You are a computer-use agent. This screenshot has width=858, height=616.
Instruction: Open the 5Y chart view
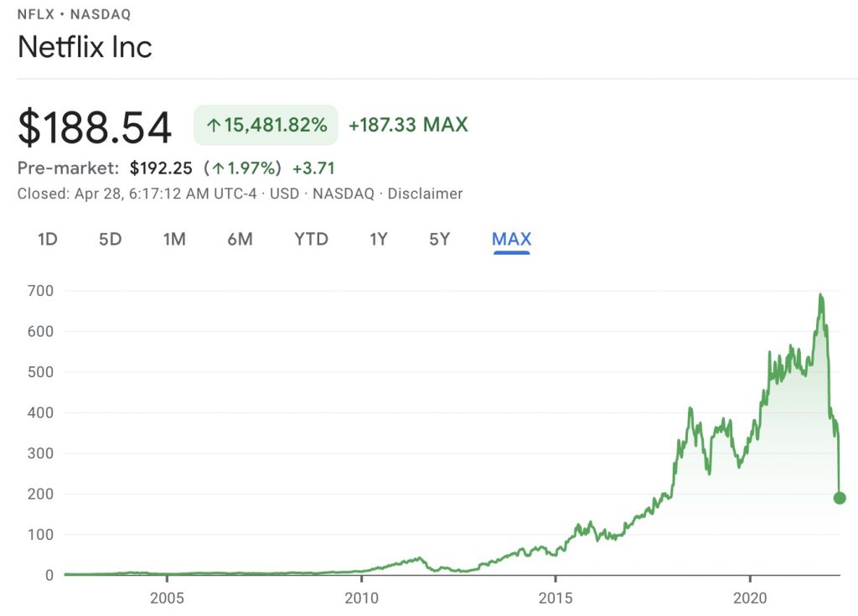[439, 239]
